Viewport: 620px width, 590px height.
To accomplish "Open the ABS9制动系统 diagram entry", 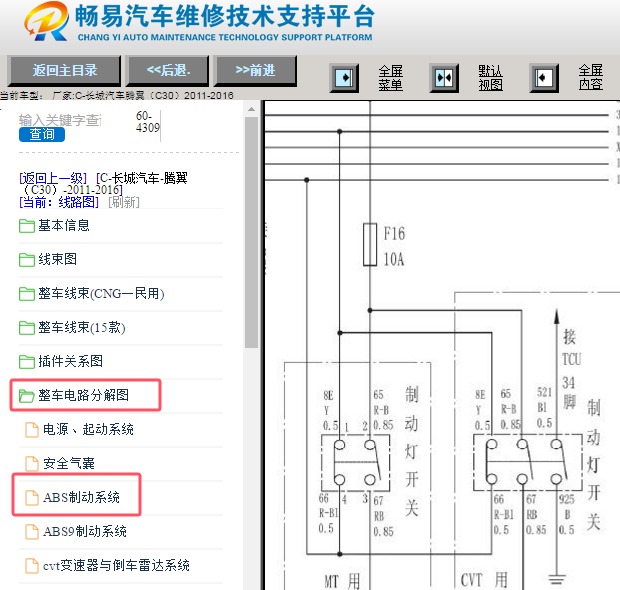I will tap(85, 531).
